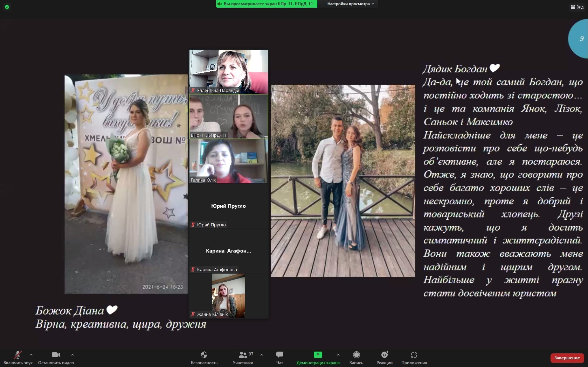Stop camera with Остановить видео
588x367 pixels.
[56, 355]
